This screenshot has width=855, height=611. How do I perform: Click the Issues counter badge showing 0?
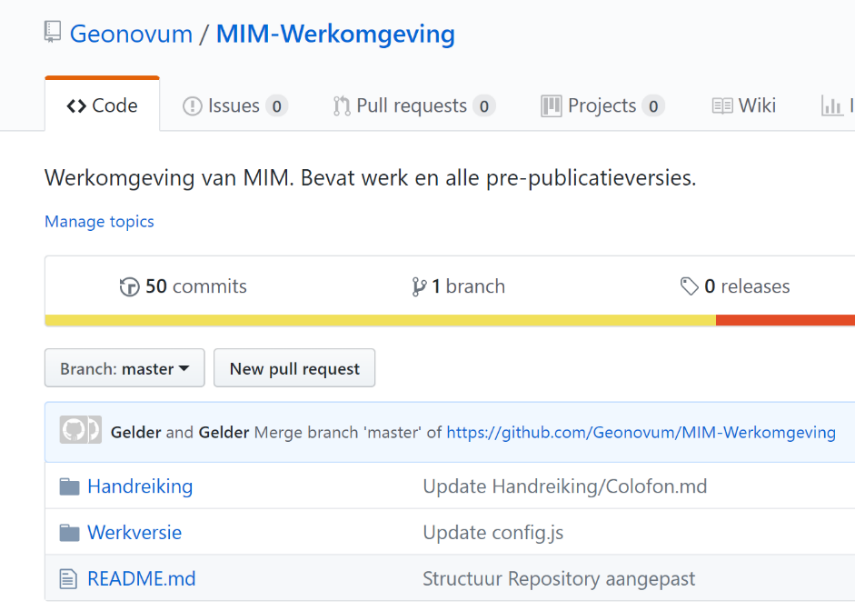277,106
